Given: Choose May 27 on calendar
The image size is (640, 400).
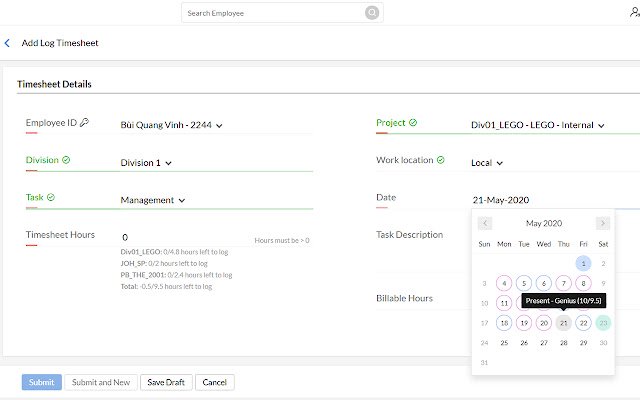Looking at the screenshot, I should [544, 342].
